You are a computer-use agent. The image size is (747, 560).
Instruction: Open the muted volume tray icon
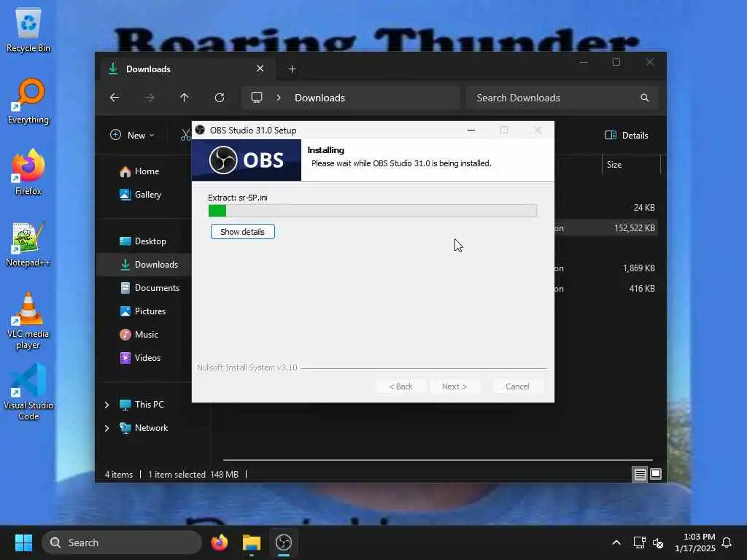coord(658,542)
